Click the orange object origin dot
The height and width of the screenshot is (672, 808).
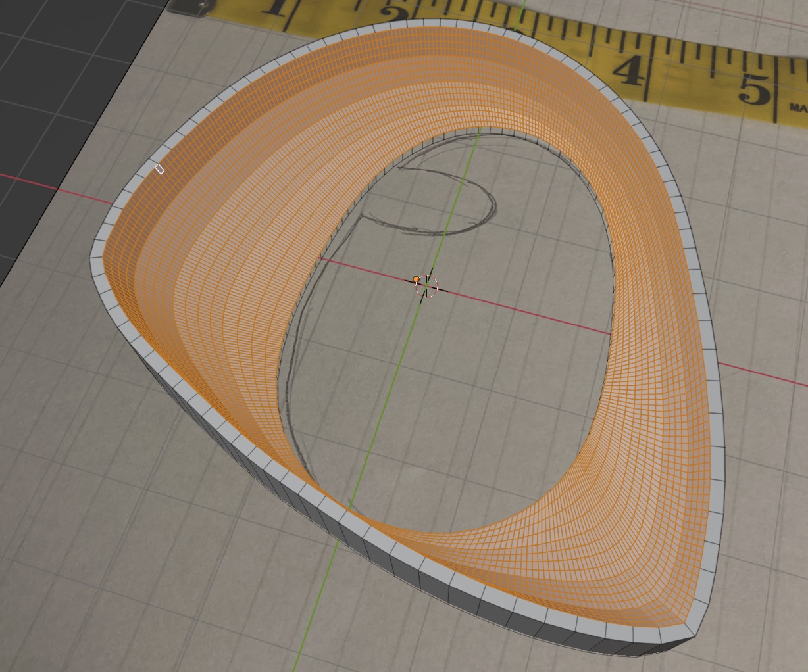coord(416,279)
